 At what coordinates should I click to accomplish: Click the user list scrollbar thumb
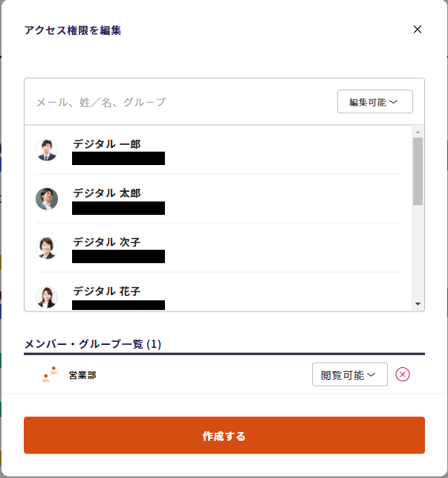pyautogui.click(x=418, y=171)
